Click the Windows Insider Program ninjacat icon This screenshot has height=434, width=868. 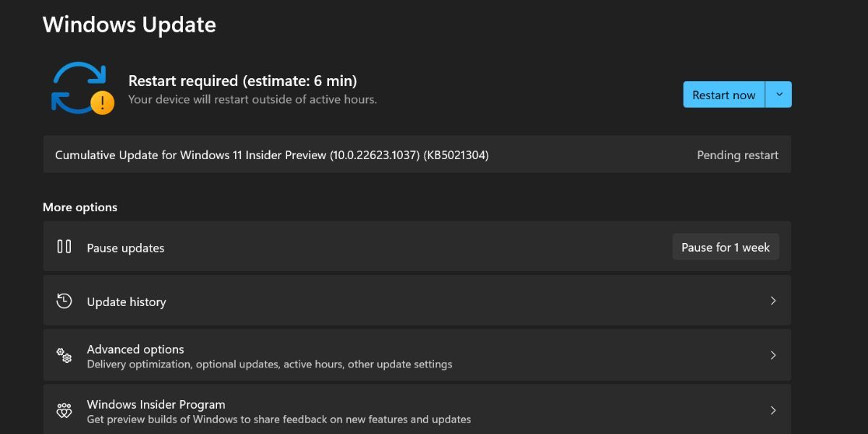click(x=64, y=409)
